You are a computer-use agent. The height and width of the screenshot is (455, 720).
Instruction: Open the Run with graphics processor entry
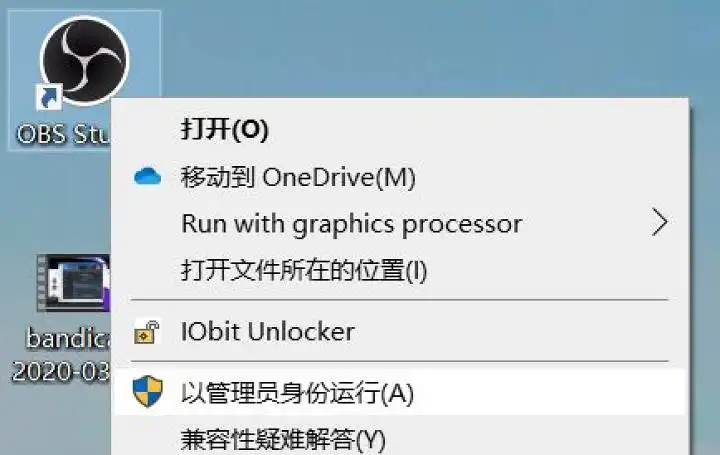[x=351, y=223]
